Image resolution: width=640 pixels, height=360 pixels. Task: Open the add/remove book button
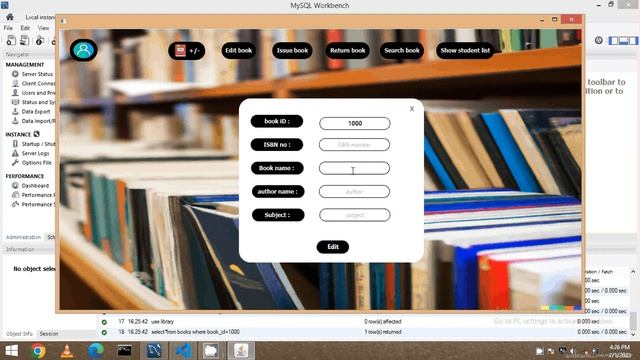187,51
